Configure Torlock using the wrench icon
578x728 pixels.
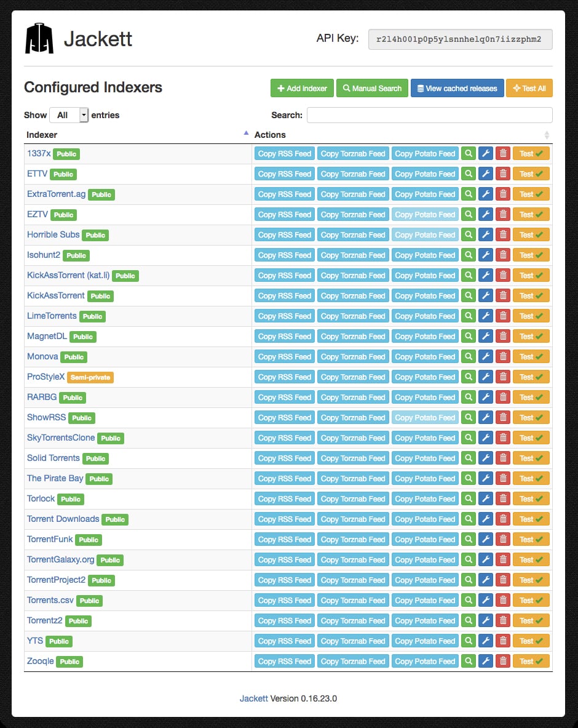486,498
